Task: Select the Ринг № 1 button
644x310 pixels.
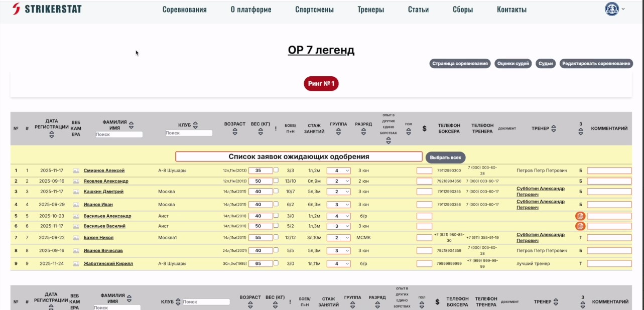Action: coord(321,83)
